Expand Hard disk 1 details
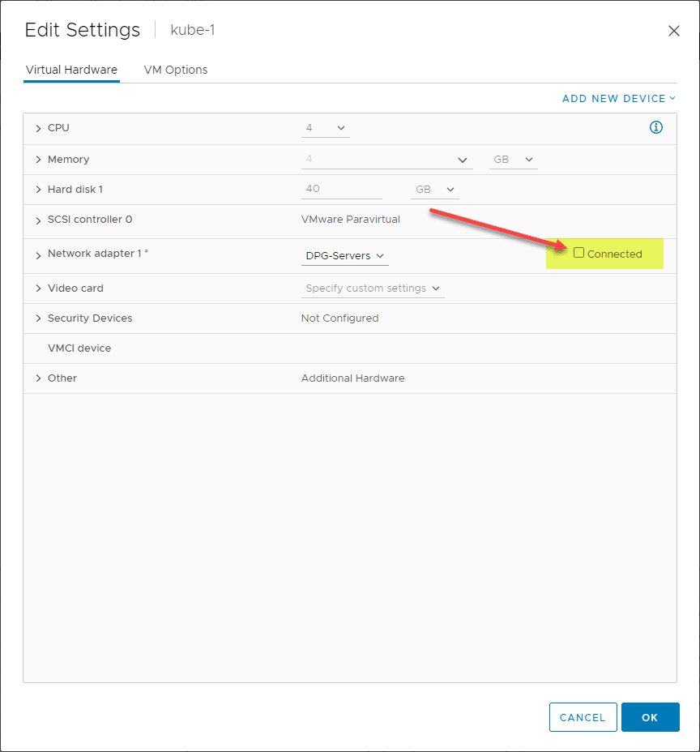700x752 pixels. (x=38, y=190)
